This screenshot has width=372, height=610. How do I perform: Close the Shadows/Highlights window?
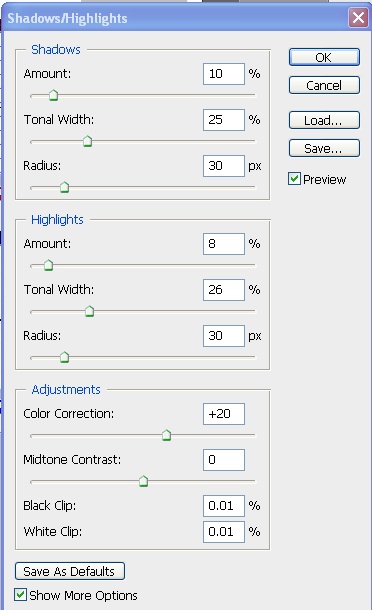coord(358,18)
